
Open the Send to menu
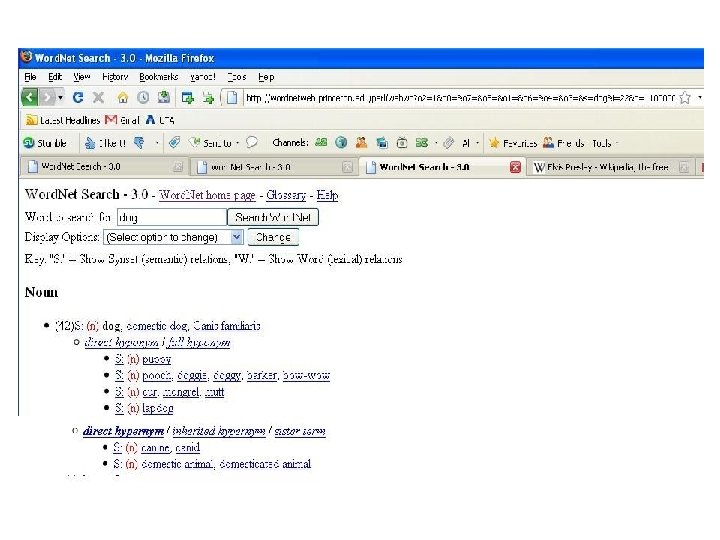pyautogui.click(x=214, y=143)
